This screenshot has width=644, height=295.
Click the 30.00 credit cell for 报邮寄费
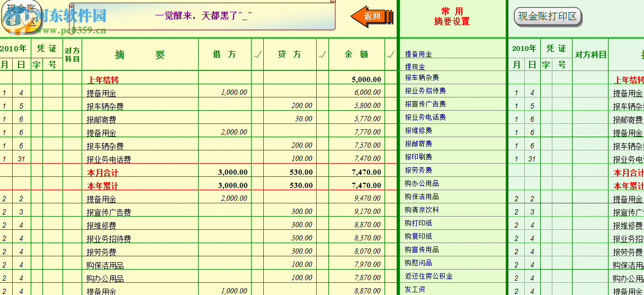(303, 119)
